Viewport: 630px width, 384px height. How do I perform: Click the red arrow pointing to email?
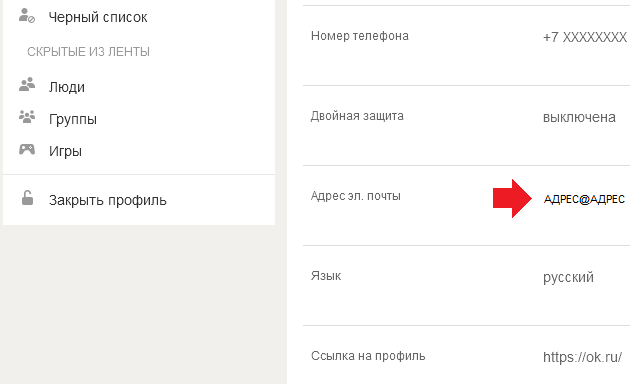512,198
